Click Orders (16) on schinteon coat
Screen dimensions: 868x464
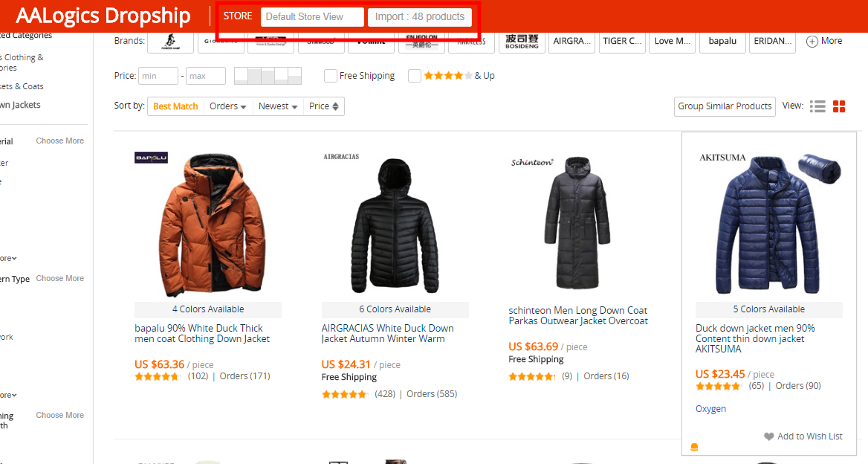(x=606, y=376)
